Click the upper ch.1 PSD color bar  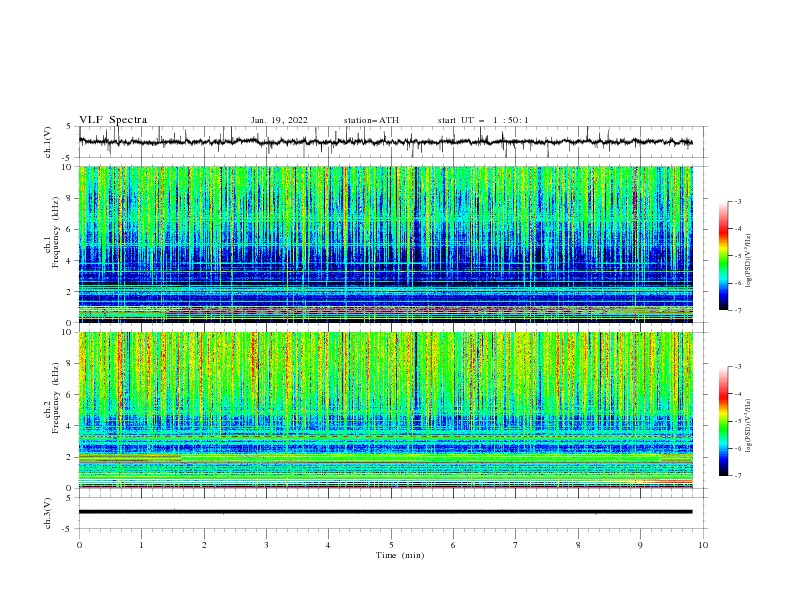(724, 256)
